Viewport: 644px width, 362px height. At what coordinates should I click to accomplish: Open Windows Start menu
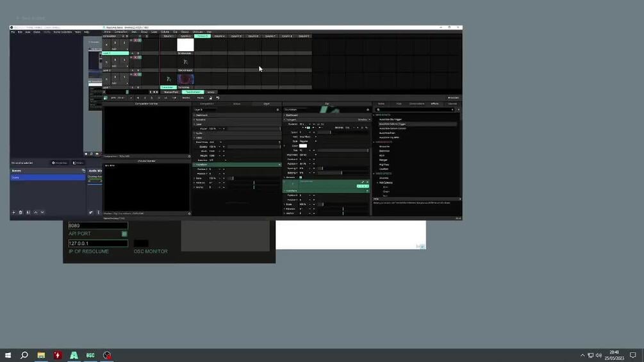pos(8,355)
